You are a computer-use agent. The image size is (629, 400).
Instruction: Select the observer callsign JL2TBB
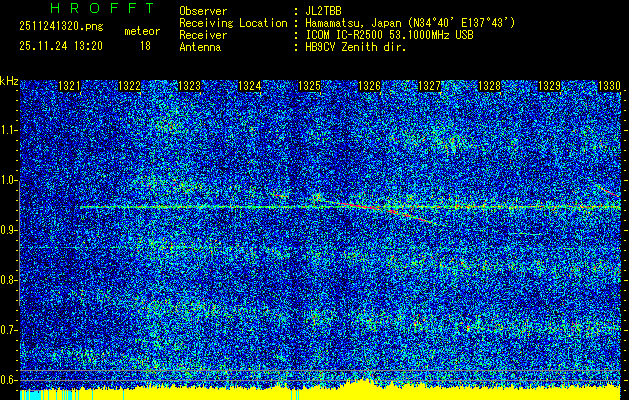point(328,11)
